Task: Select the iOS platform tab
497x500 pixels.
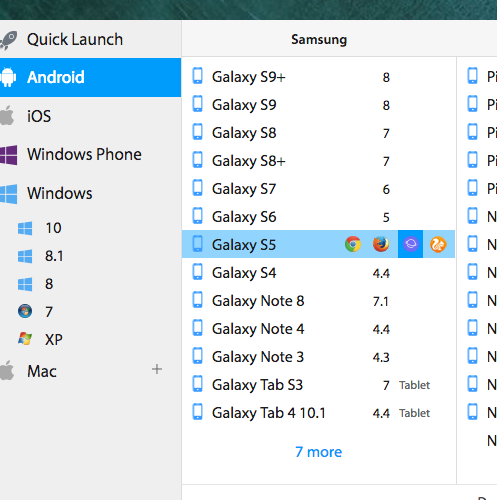Action: pos(90,116)
